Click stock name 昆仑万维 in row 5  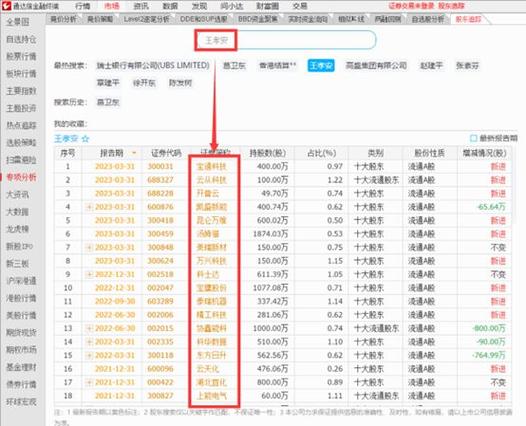click(211, 220)
